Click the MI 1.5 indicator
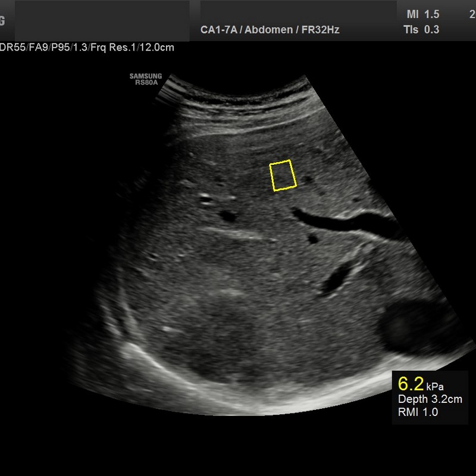Viewport: 476px width, 476px height. click(422, 14)
